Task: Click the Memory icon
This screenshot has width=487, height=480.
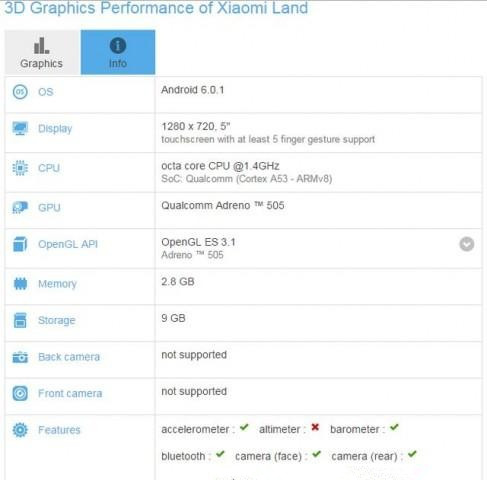Action: click(20, 284)
